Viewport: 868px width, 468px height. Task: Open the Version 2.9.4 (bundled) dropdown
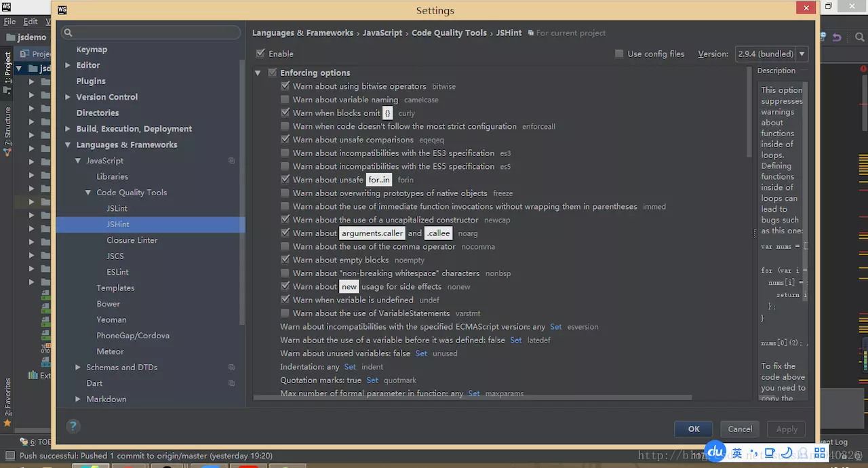[772, 54]
